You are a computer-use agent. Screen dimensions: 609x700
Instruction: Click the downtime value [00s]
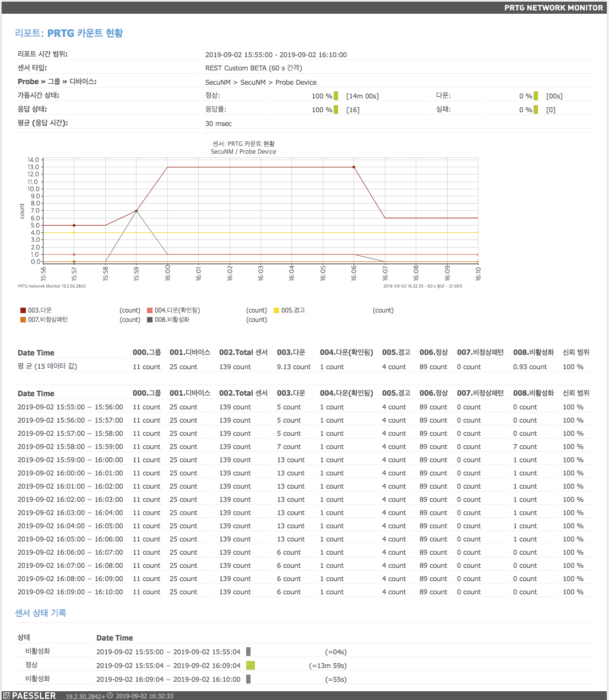click(x=554, y=96)
